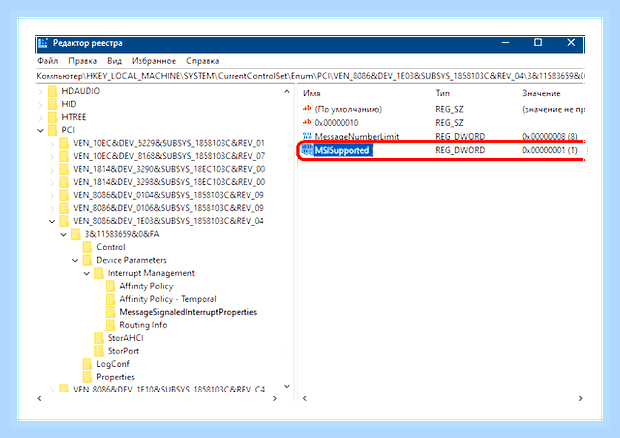Click the Device Parameters folder icon

87,260
